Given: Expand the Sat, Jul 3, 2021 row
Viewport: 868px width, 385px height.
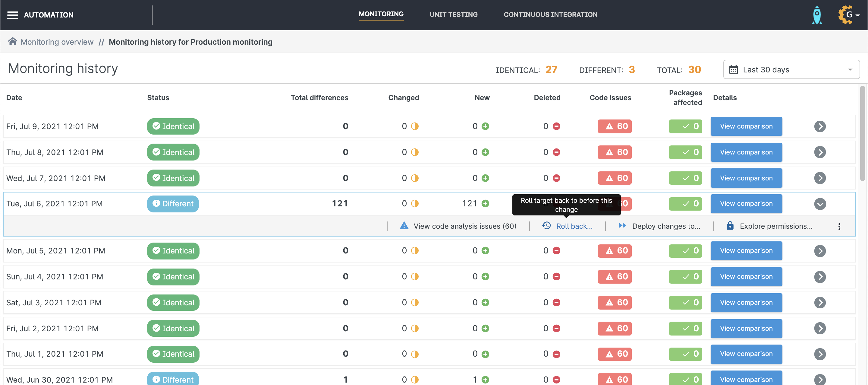Looking at the screenshot, I should (820, 302).
